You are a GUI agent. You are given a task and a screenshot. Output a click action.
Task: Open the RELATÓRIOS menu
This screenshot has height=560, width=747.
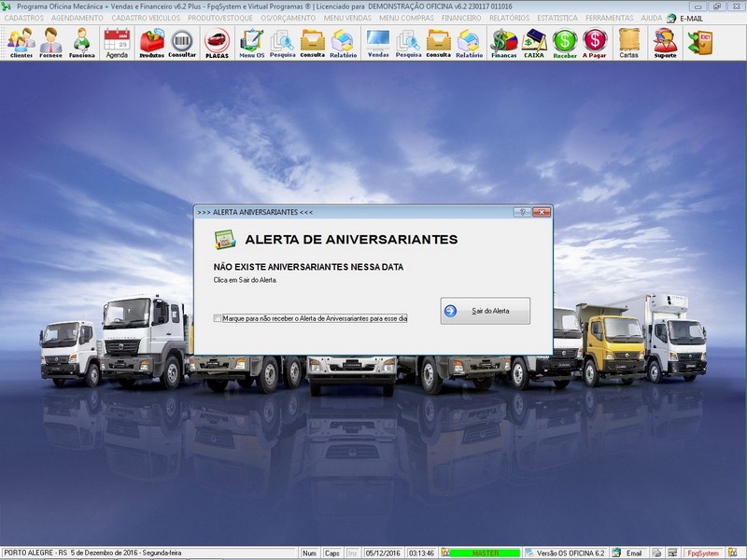click(x=509, y=18)
